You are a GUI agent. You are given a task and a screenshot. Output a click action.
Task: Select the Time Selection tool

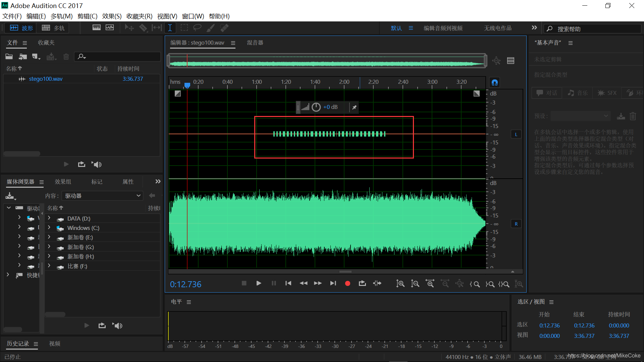pyautogui.click(x=170, y=28)
